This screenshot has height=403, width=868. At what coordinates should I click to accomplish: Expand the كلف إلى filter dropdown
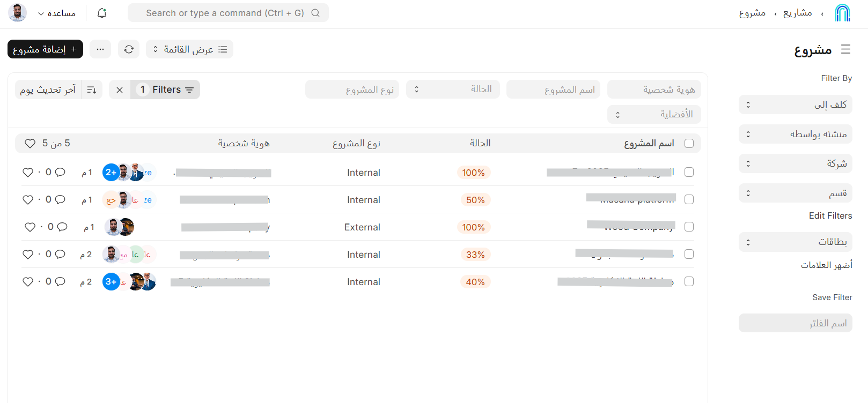[795, 105]
